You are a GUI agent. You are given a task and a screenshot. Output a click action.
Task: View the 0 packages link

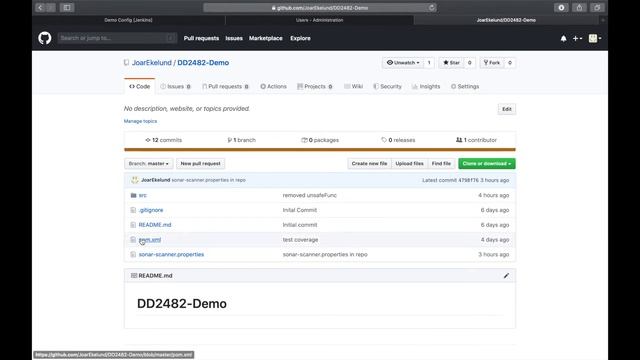(x=320, y=140)
